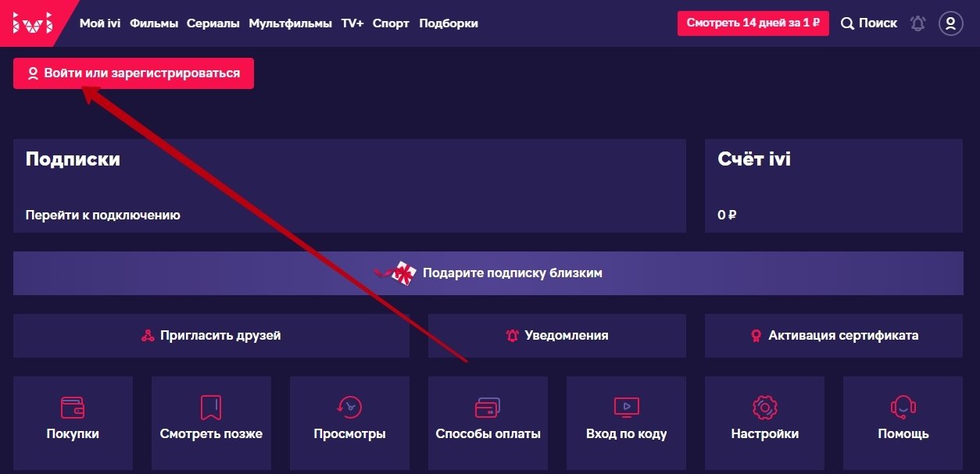
Task: Go to Фильмы in top menu
Action: (154, 23)
